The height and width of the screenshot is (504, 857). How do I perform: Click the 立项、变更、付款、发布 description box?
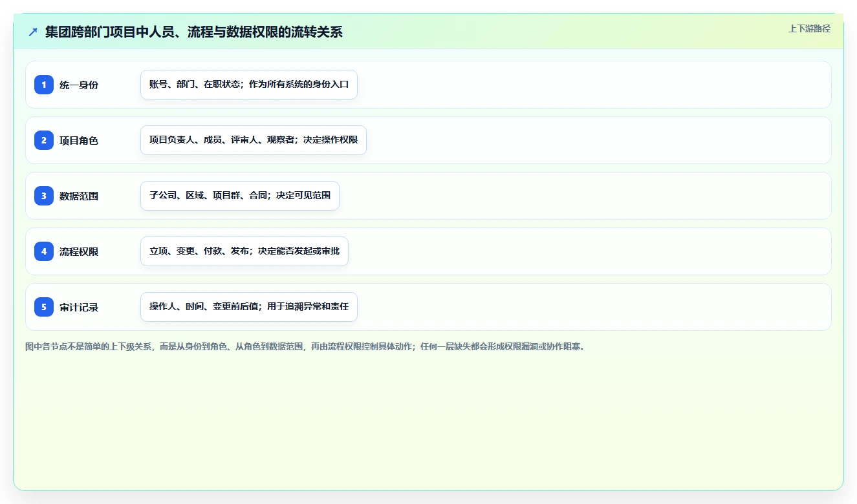(244, 251)
